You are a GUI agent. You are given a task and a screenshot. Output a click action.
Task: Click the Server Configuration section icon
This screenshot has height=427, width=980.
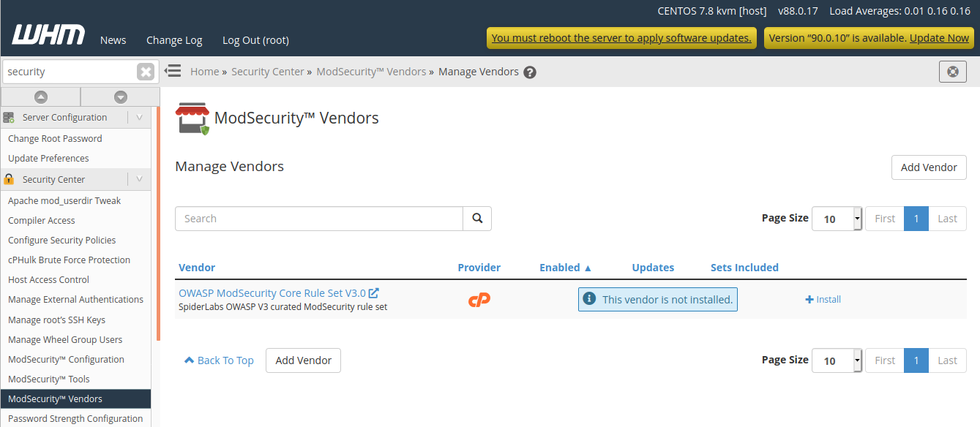(9, 117)
